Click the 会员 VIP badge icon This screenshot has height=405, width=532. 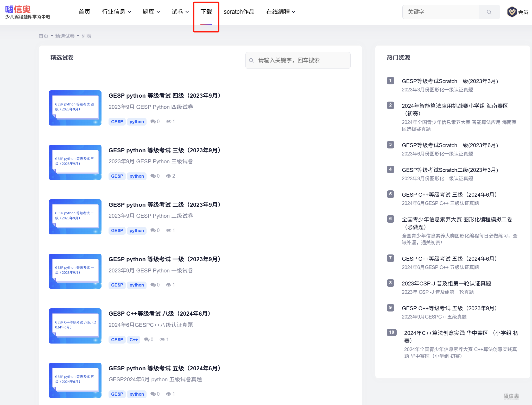coord(512,12)
